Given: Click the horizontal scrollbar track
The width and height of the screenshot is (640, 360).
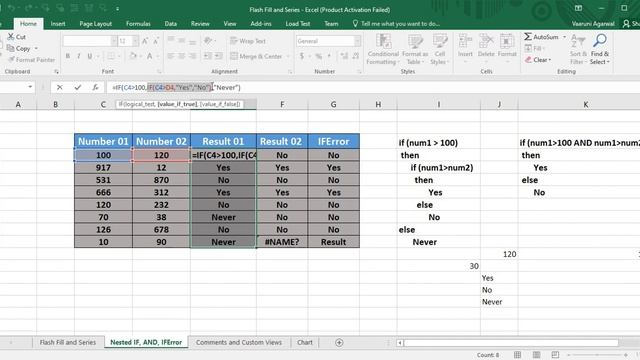Looking at the screenshot, I should [x=511, y=342].
